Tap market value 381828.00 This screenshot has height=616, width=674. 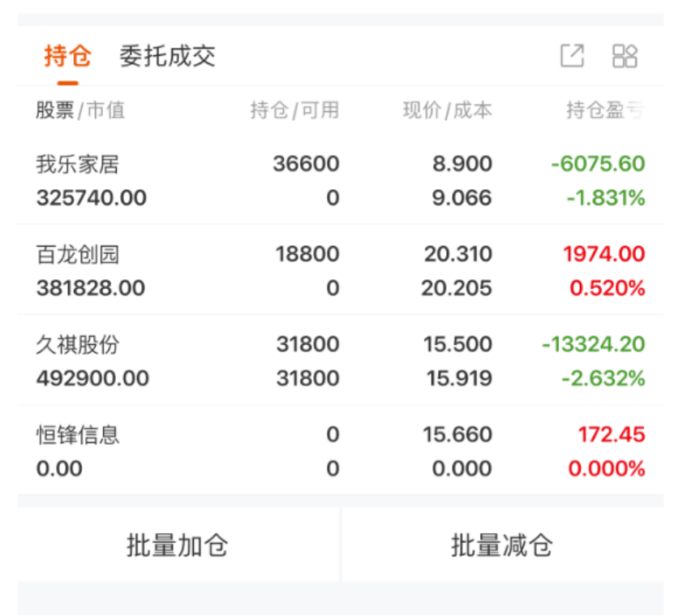pyautogui.click(x=91, y=288)
